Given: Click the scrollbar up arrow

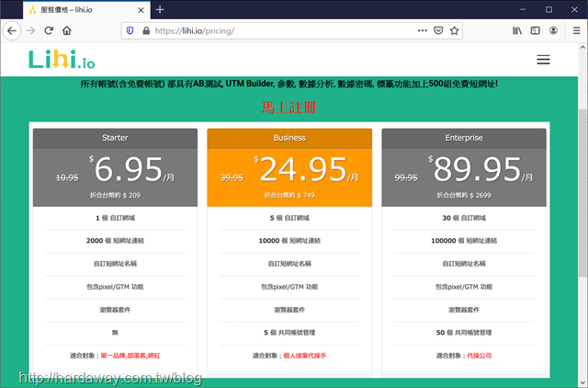Looking at the screenshot, I should 582,47.
